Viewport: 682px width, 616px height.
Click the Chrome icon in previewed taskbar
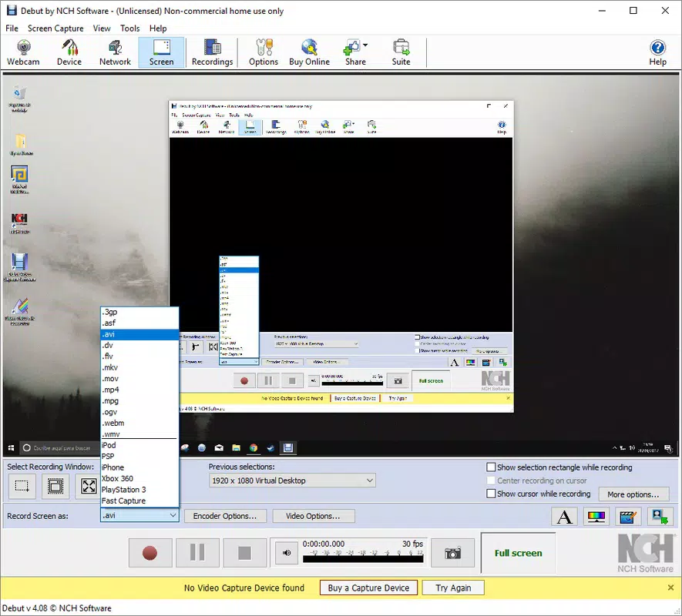pos(253,448)
